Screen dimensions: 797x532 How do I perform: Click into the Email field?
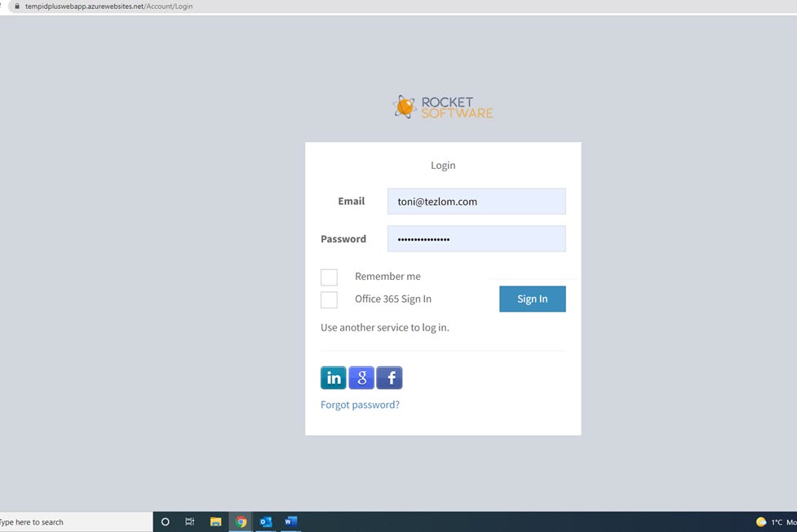tap(476, 202)
